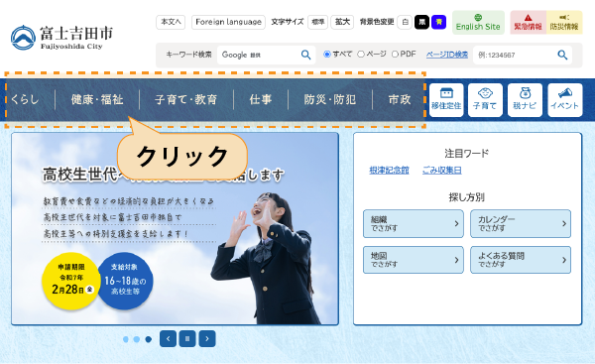Open よくある質問でさがす chevron button
The width and height of the screenshot is (595, 364).
tap(521, 260)
